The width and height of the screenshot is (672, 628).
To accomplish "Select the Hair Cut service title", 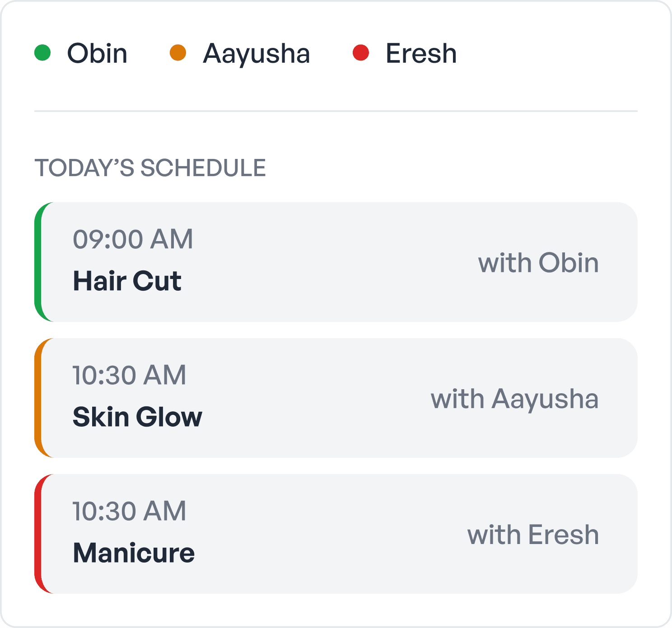I will pyautogui.click(x=127, y=281).
